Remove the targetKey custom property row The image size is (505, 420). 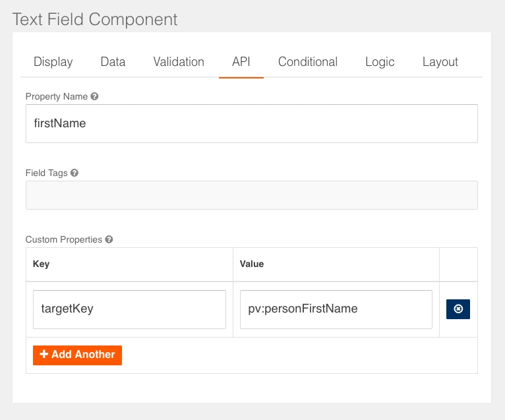(458, 309)
